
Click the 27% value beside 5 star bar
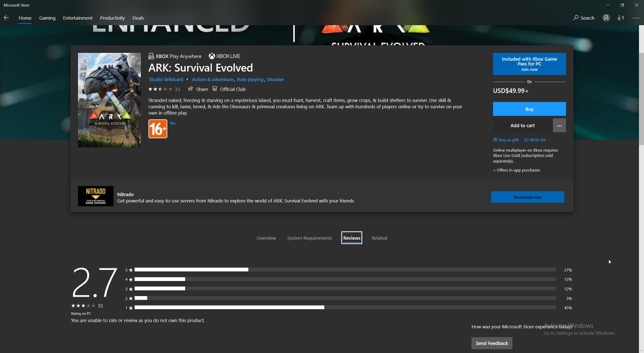click(568, 270)
